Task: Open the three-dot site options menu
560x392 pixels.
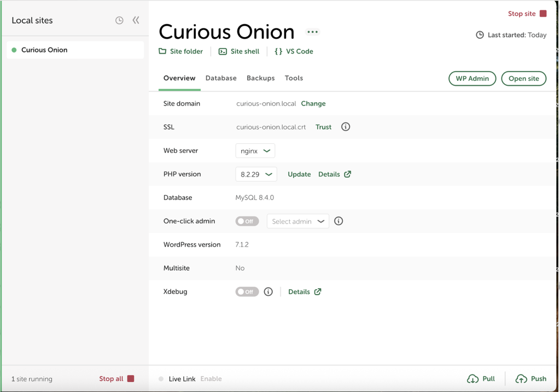Action: pos(312,32)
